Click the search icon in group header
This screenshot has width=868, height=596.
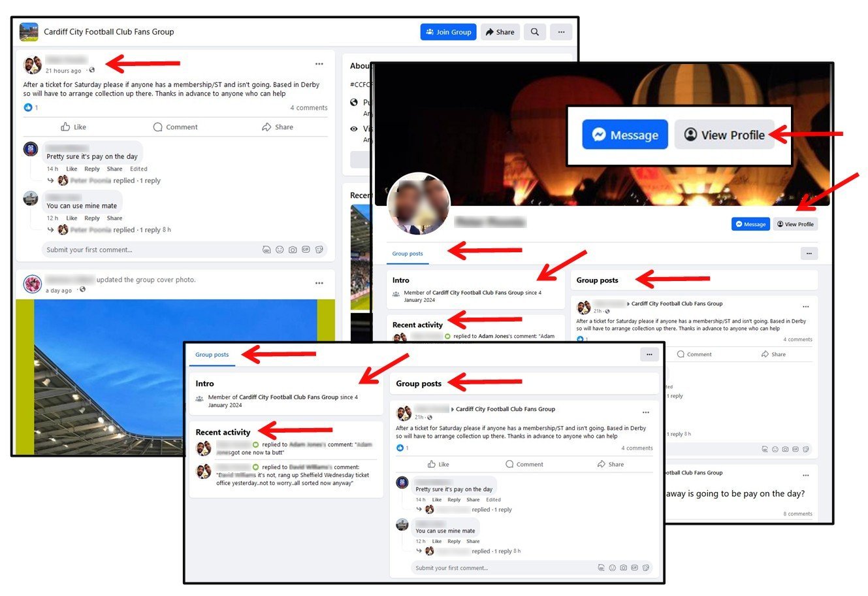(x=534, y=32)
